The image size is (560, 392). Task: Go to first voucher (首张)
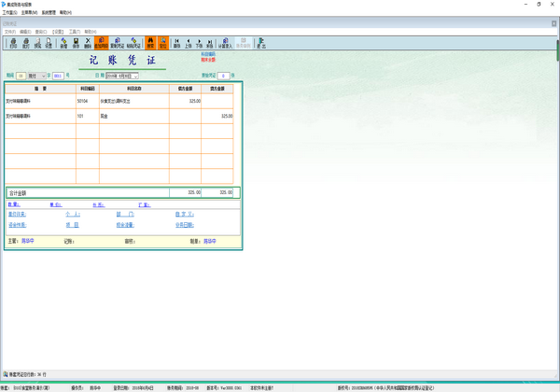(177, 43)
